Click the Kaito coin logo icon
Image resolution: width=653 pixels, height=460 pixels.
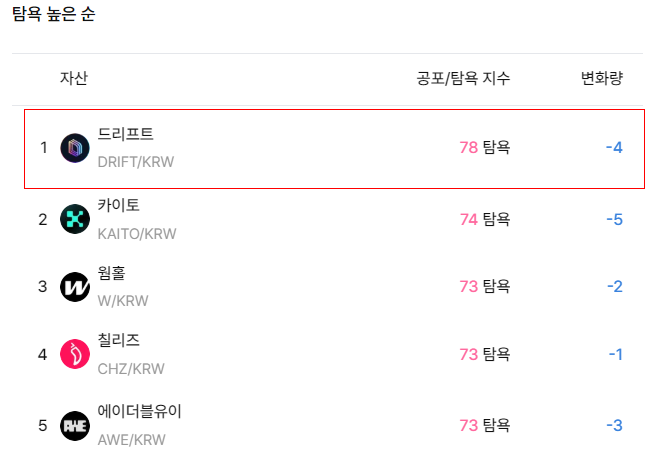coord(75,219)
